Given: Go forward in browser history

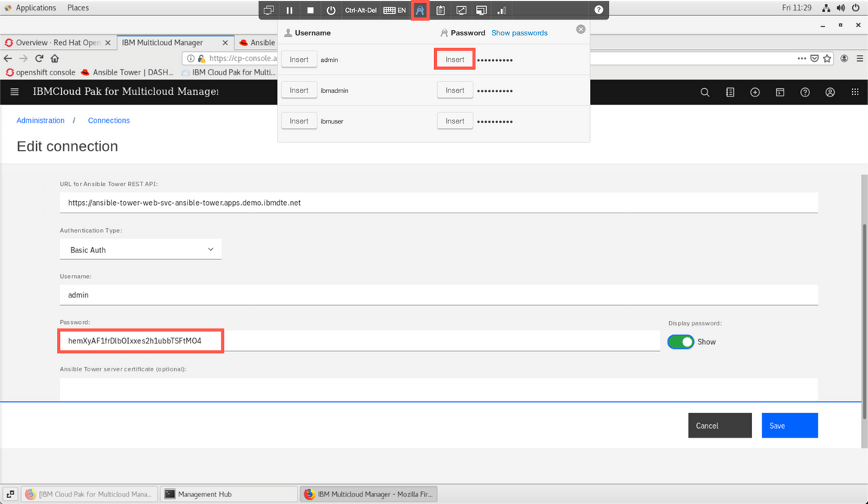Looking at the screenshot, I should pyautogui.click(x=23, y=58).
